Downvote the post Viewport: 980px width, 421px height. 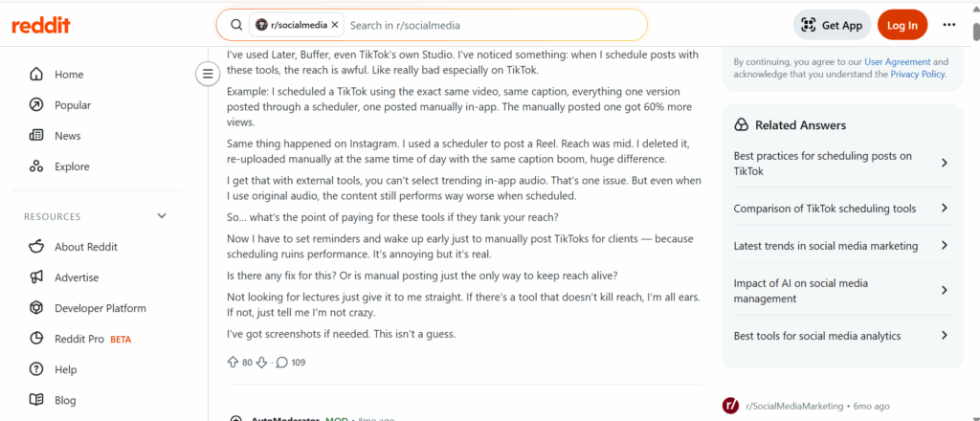click(261, 363)
